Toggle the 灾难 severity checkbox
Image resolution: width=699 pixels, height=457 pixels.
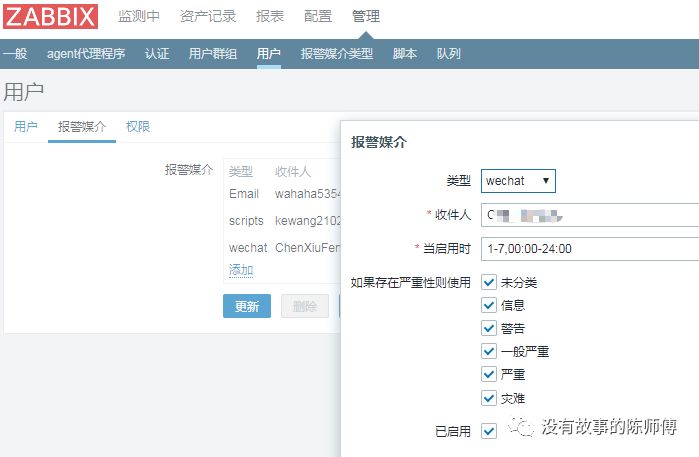489,398
